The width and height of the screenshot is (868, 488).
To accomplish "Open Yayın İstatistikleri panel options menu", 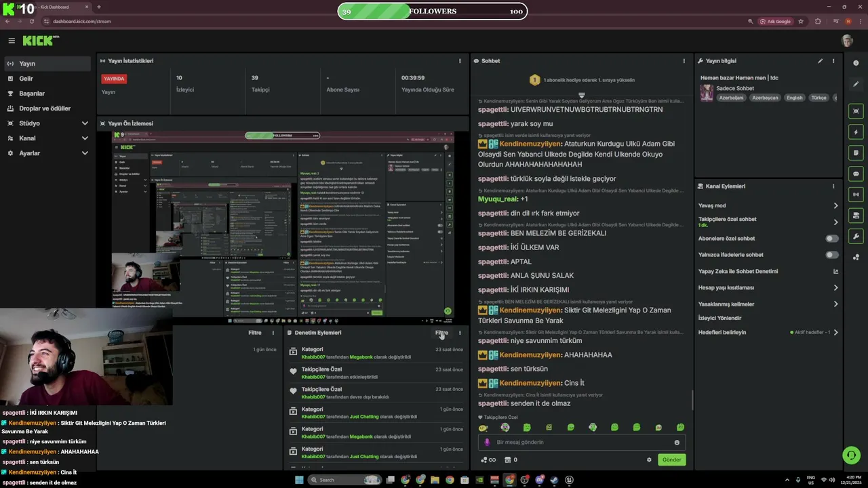I will [x=460, y=61].
